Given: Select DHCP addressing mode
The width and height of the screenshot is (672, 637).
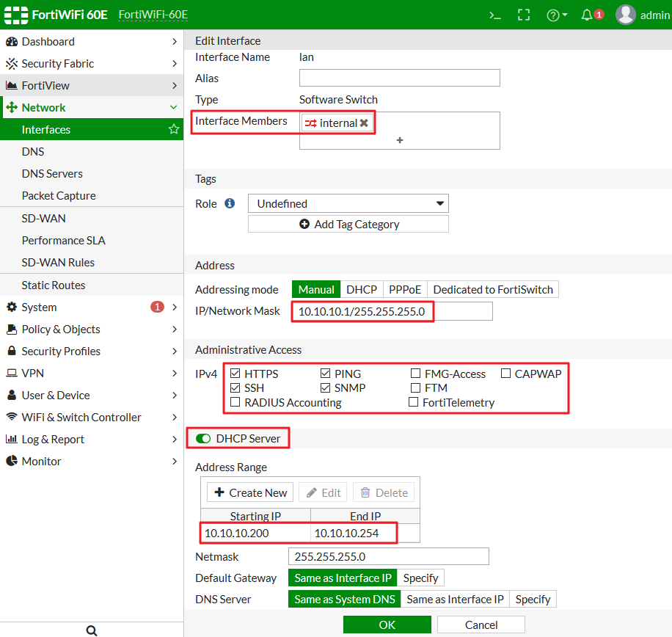Looking at the screenshot, I should coord(362,289).
